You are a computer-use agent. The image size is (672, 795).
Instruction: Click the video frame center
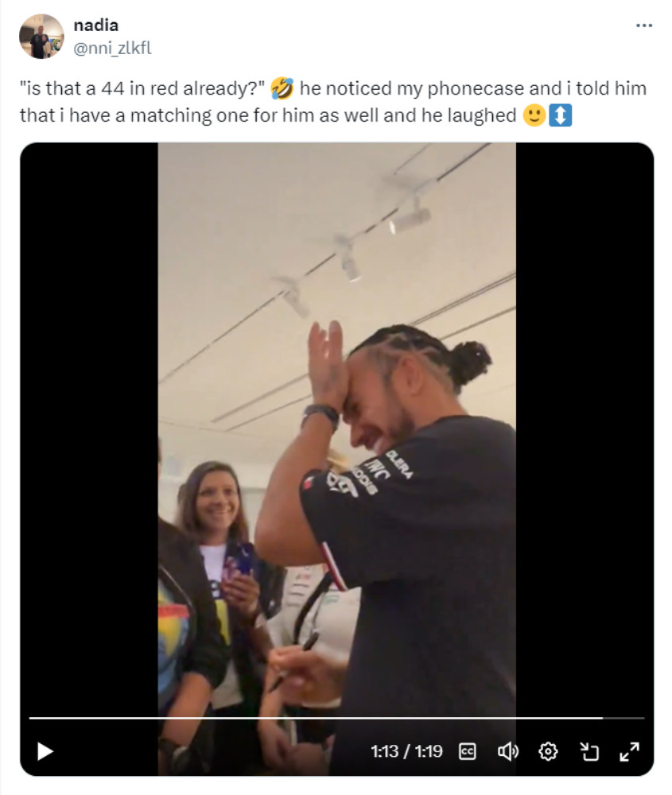336,459
